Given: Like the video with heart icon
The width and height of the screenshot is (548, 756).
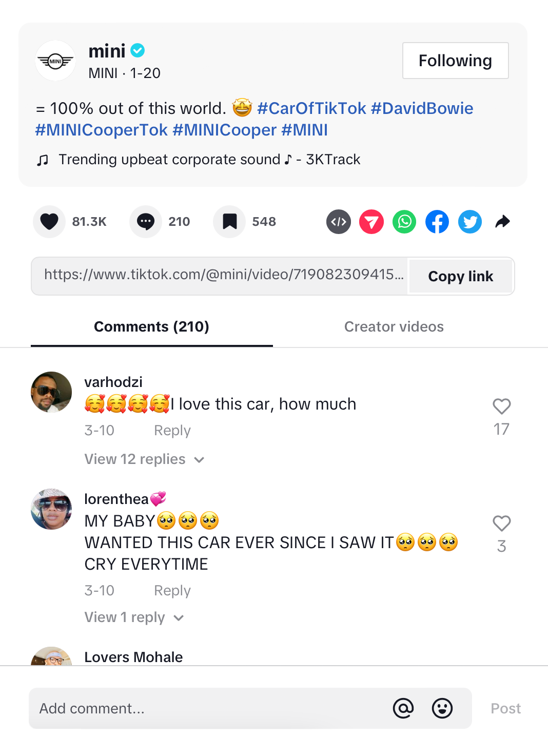Looking at the screenshot, I should pyautogui.click(x=49, y=222).
